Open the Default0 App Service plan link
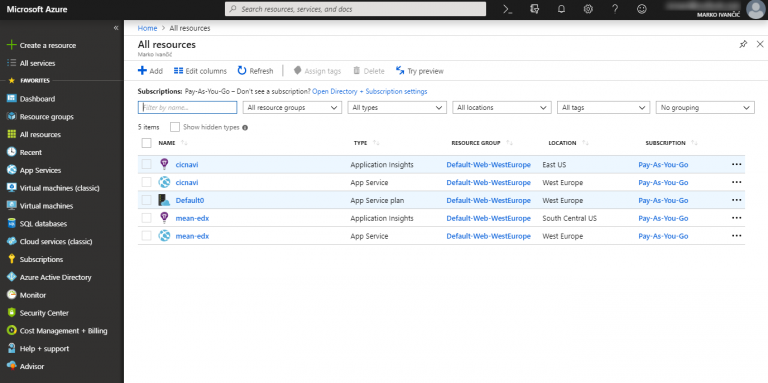768x383 pixels. point(190,200)
